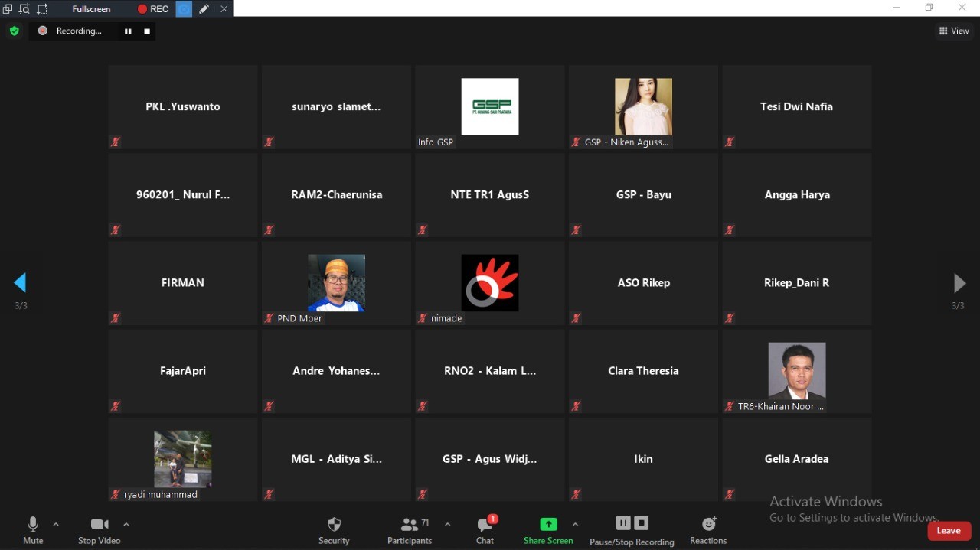Click muted mic icon on FIRMAN tile

(116, 318)
